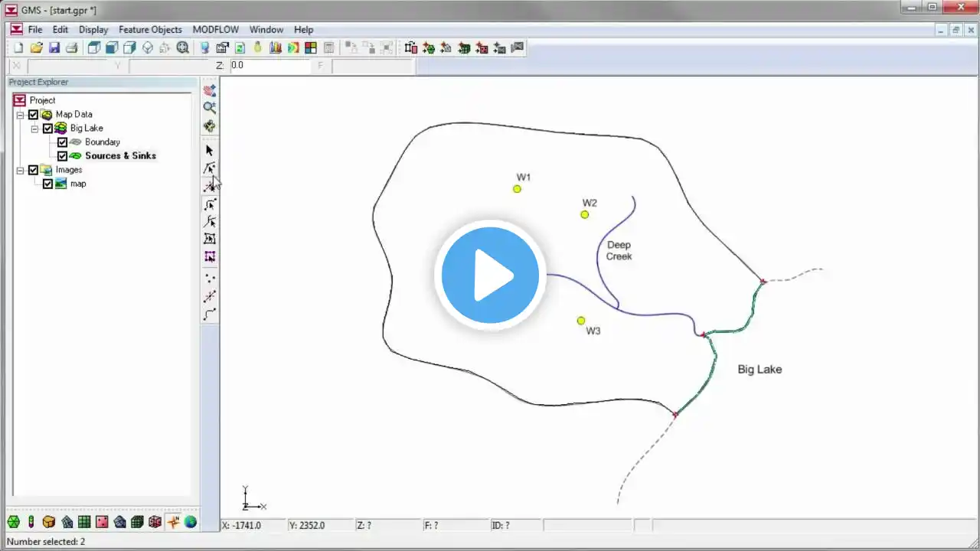This screenshot has height=551, width=980.
Task: Click the Zoom magnifier tool in the side toolbar
Action: click(x=210, y=108)
